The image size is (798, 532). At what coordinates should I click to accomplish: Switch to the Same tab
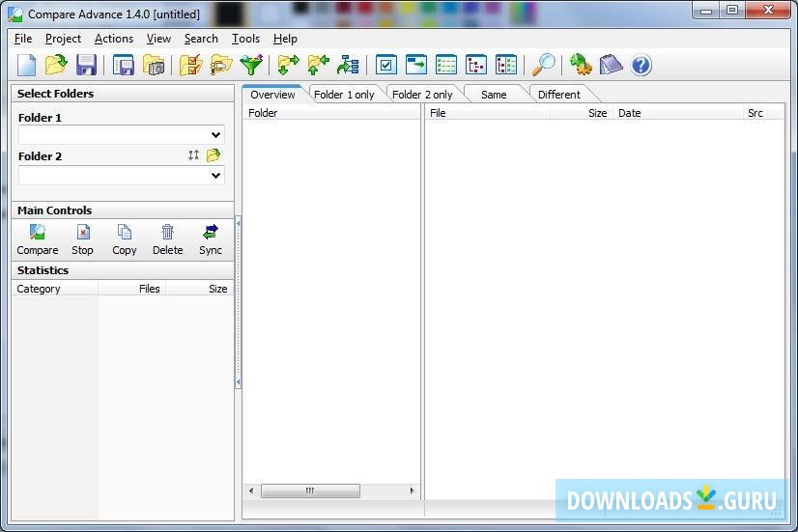point(494,95)
